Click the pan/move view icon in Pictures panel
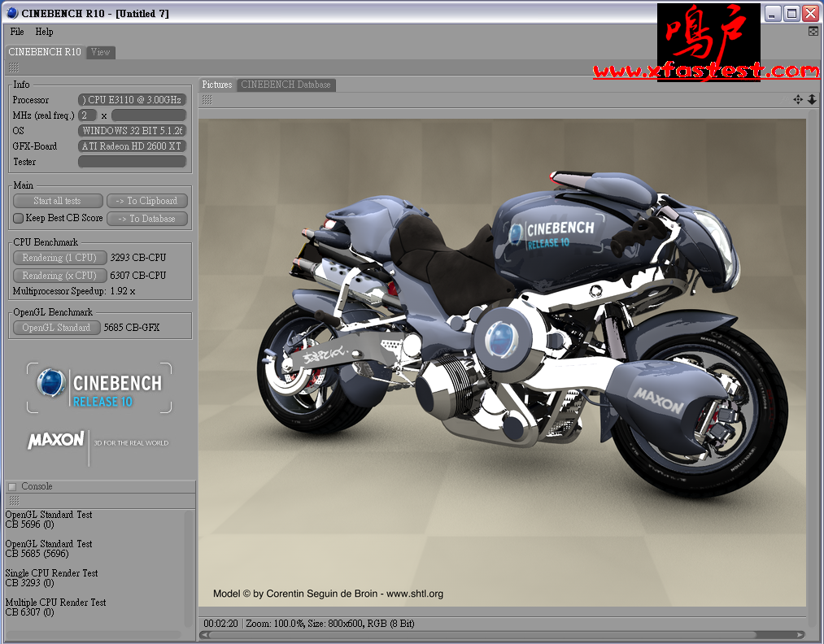This screenshot has width=824, height=644. (797, 100)
